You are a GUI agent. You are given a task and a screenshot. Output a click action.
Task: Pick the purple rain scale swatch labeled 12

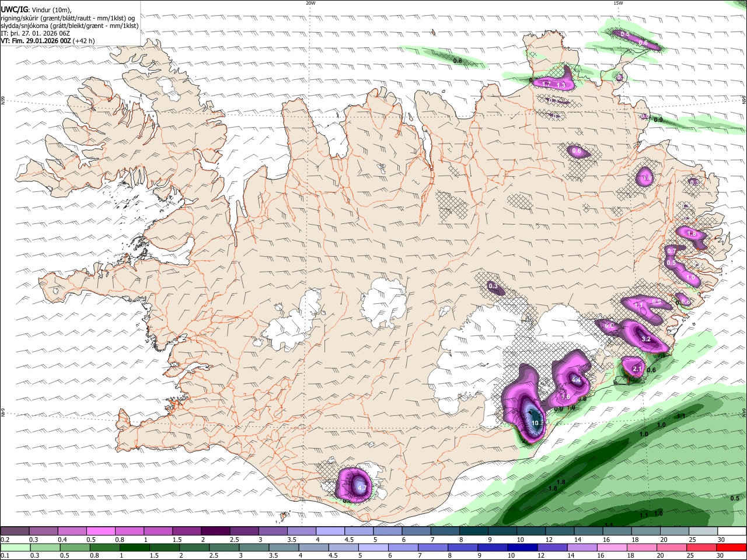click(551, 548)
